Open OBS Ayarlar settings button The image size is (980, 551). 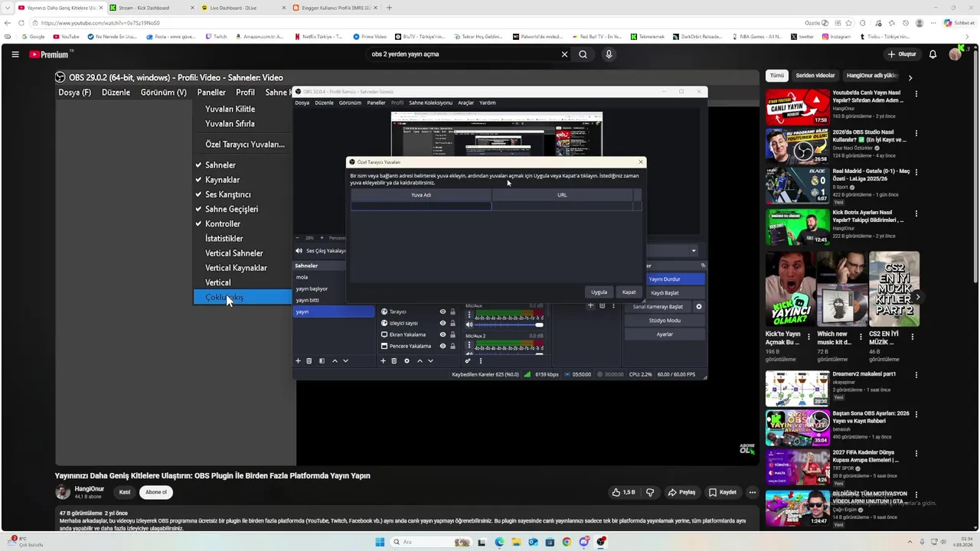click(665, 334)
